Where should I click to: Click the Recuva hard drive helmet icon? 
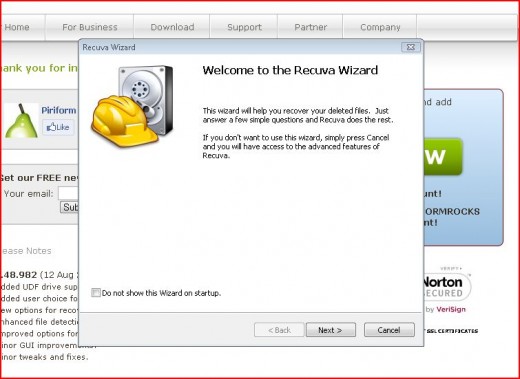132,106
